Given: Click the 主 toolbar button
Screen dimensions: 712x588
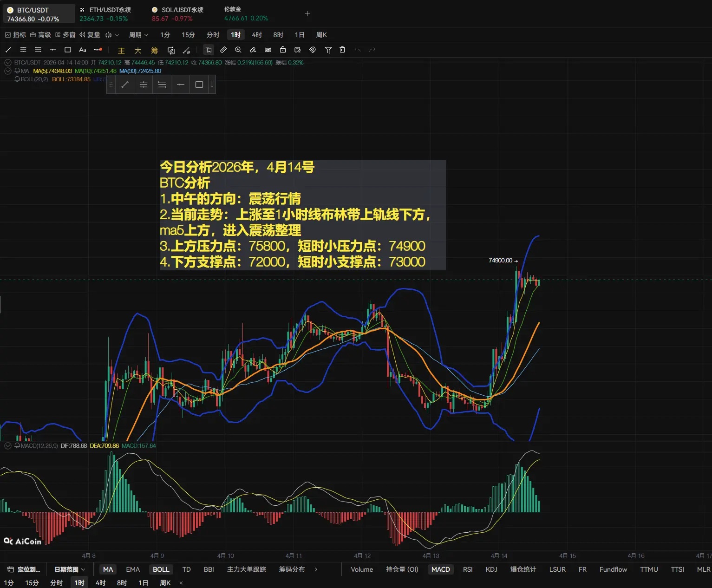Looking at the screenshot, I should (x=121, y=50).
